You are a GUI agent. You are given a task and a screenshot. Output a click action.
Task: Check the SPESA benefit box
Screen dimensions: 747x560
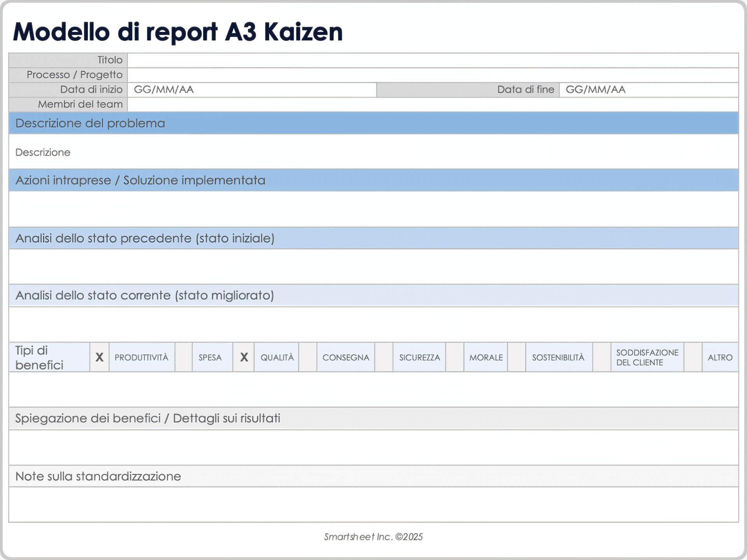point(183,357)
